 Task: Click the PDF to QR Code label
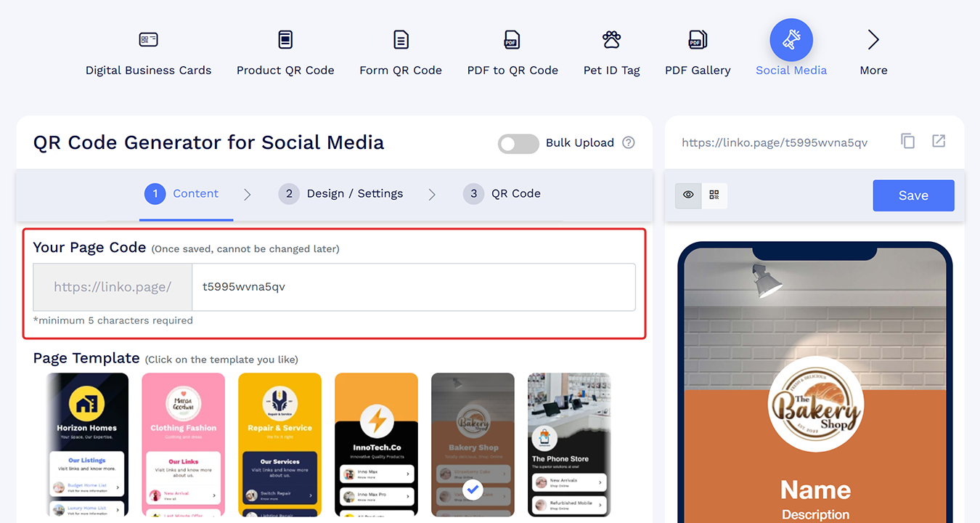[x=513, y=70]
